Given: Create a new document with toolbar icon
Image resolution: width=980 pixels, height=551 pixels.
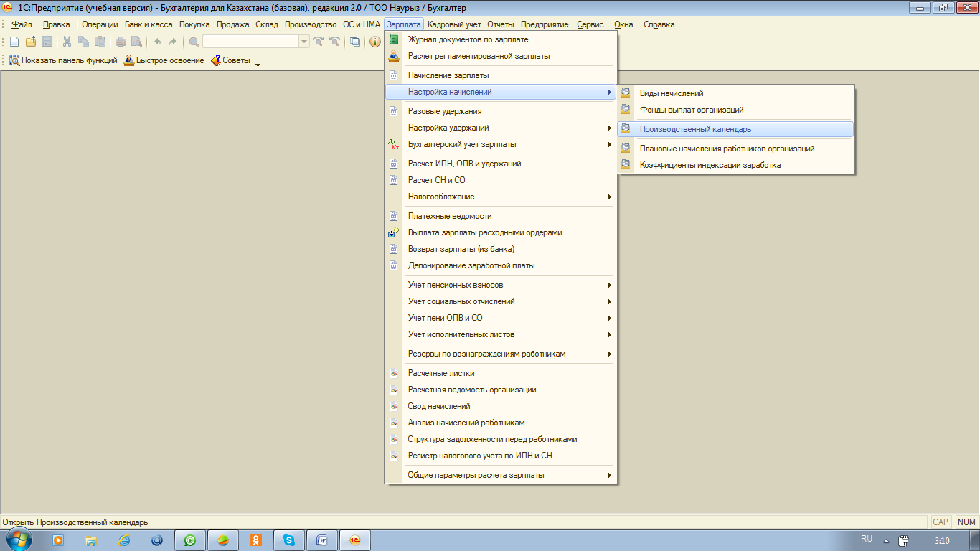Looking at the screenshot, I should coord(14,42).
